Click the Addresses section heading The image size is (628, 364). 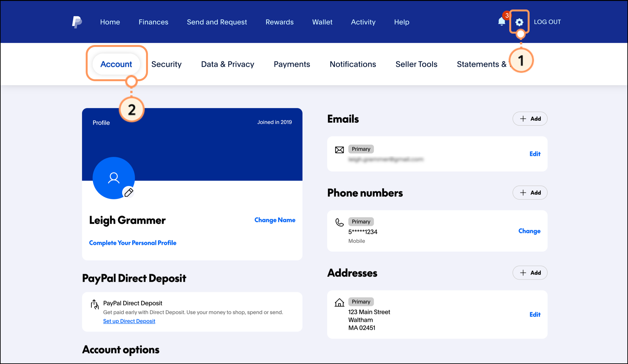(352, 273)
